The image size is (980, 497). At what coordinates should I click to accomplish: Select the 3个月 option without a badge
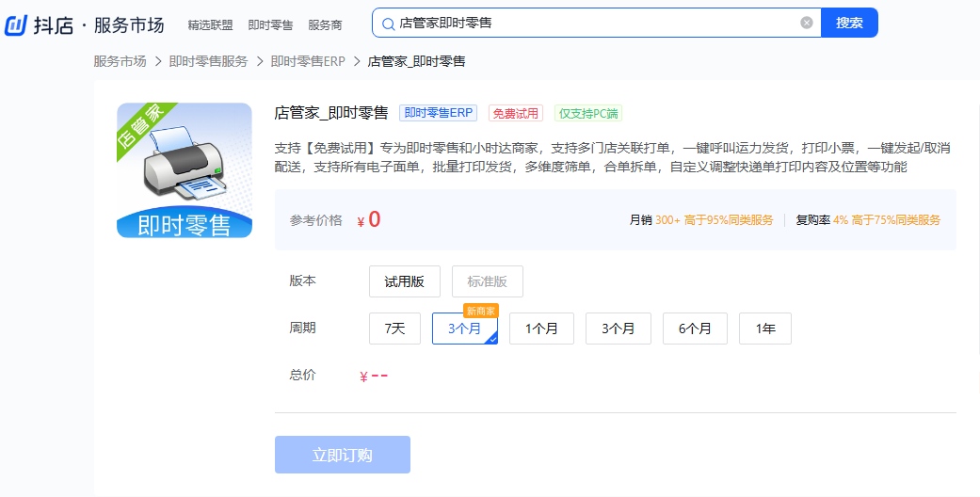619,329
